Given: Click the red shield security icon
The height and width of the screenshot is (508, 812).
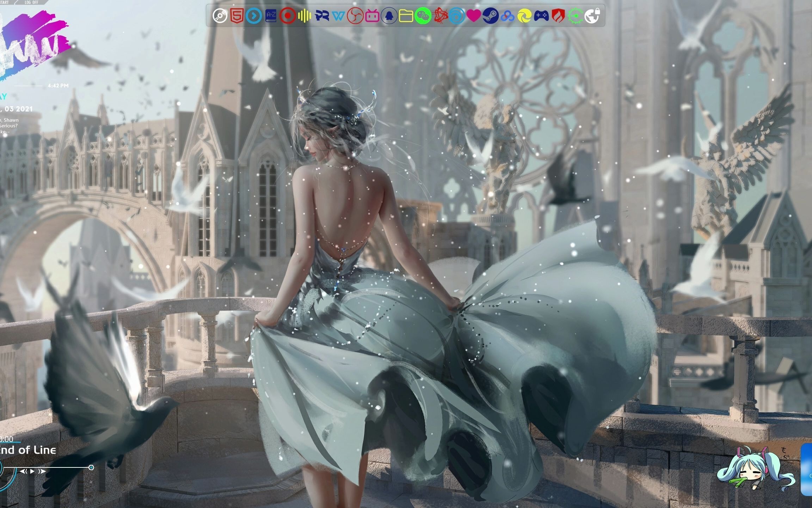Looking at the screenshot, I should (558, 16).
